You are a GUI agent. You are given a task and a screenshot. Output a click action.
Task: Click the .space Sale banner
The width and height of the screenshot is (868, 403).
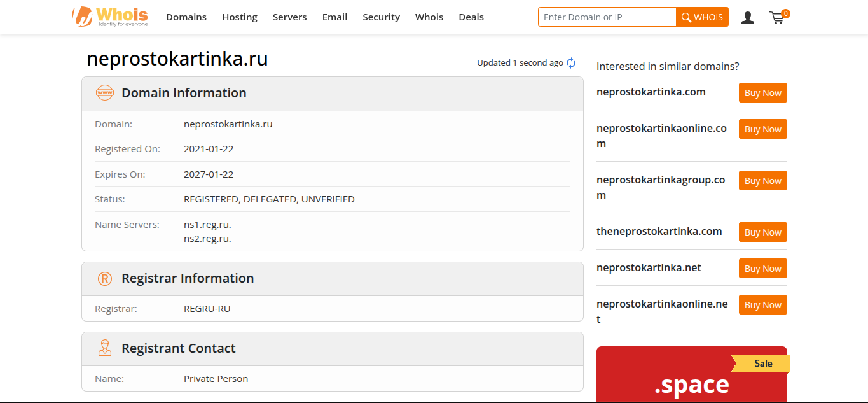tap(691, 379)
